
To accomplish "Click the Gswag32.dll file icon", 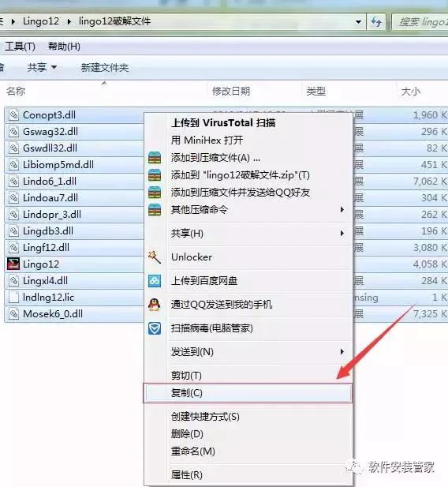I will (13, 132).
